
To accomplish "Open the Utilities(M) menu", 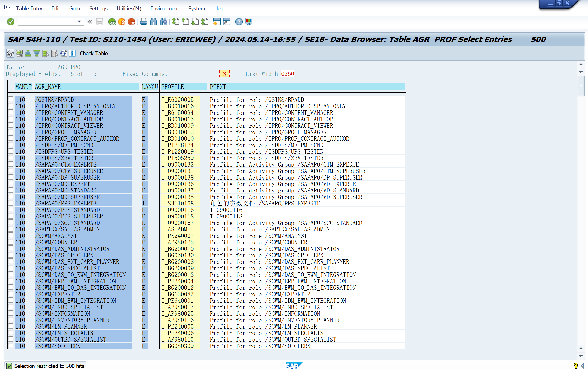I will (129, 9).
